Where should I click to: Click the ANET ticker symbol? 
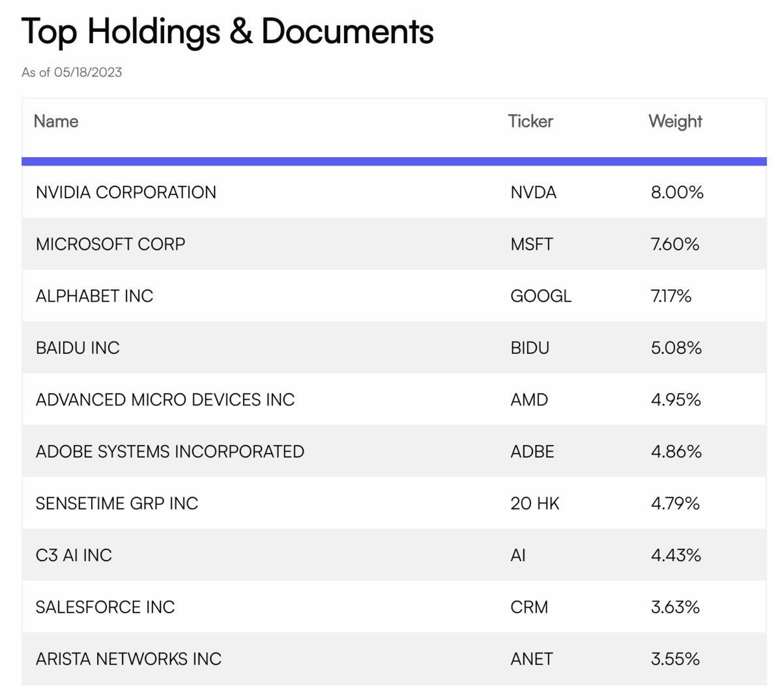pos(532,659)
